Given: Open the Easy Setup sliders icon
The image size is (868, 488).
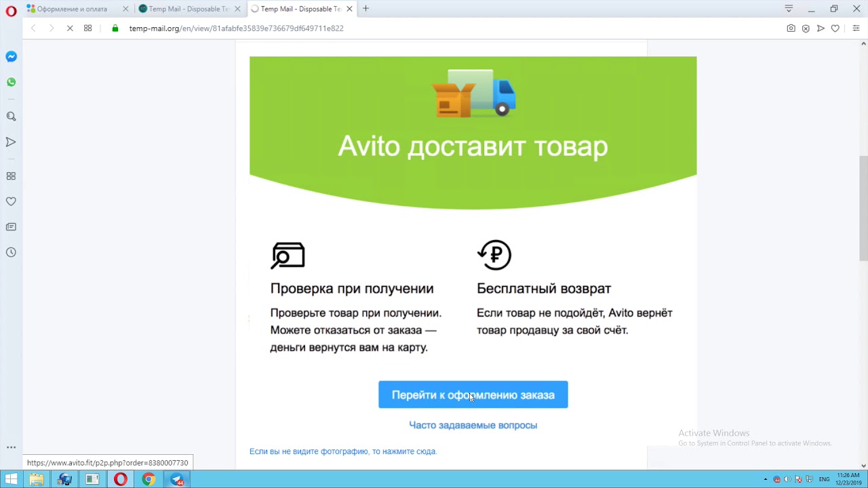Looking at the screenshot, I should tap(856, 28).
